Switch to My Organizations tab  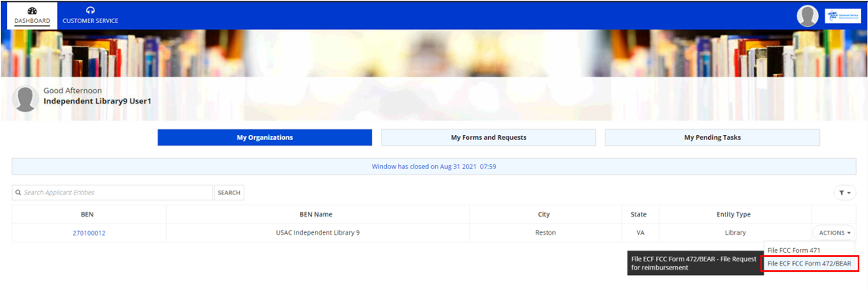pyautogui.click(x=264, y=137)
